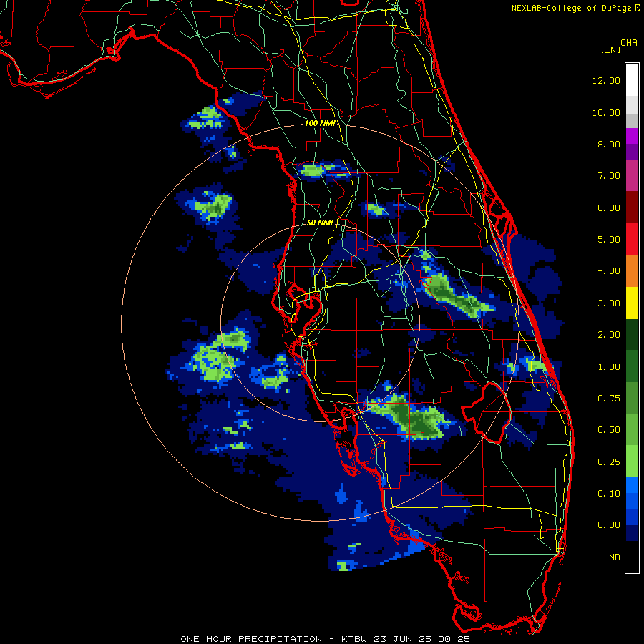
Task: Click the ONE HOUR PRECIPITATION KTBW caption
Action: (x=325, y=639)
